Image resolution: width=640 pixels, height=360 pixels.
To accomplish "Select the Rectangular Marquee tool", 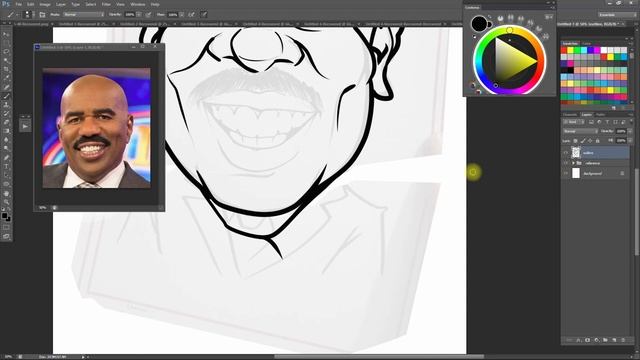I will (6, 43).
